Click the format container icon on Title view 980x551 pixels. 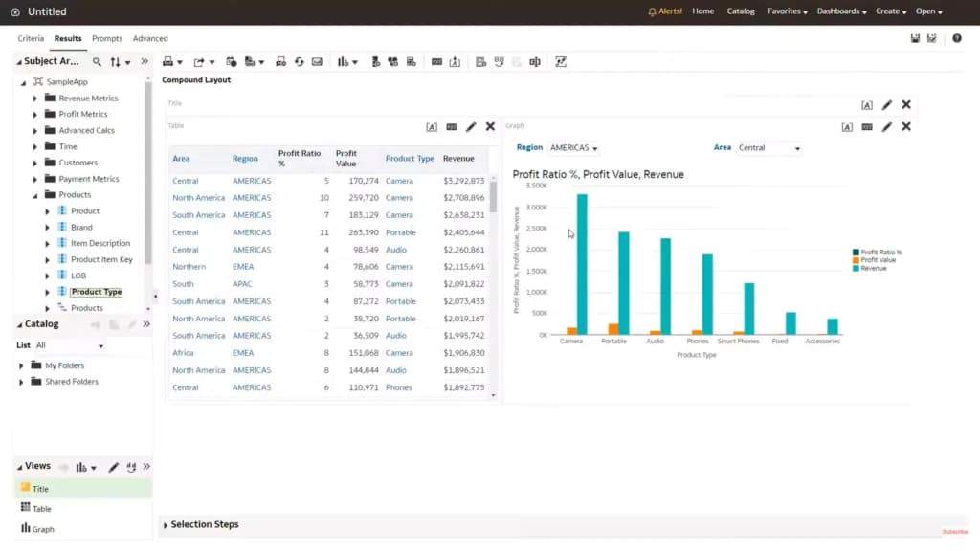point(867,105)
